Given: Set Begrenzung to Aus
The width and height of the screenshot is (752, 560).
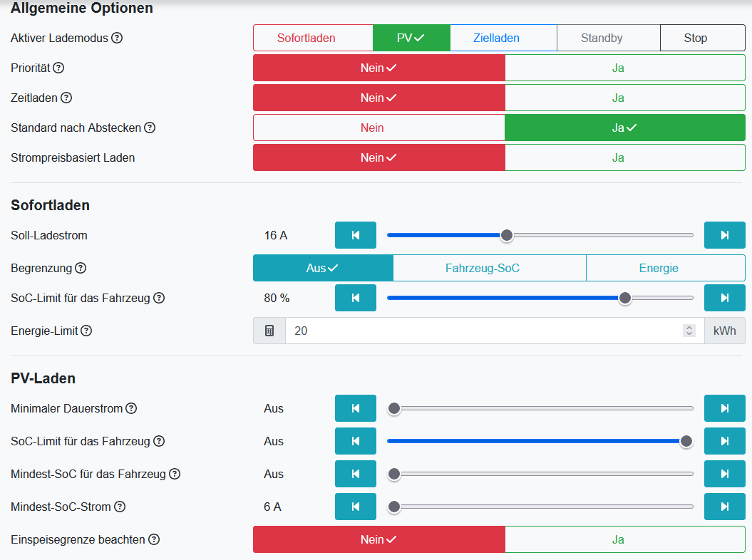Looking at the screenshot, I should pos(323,268).
